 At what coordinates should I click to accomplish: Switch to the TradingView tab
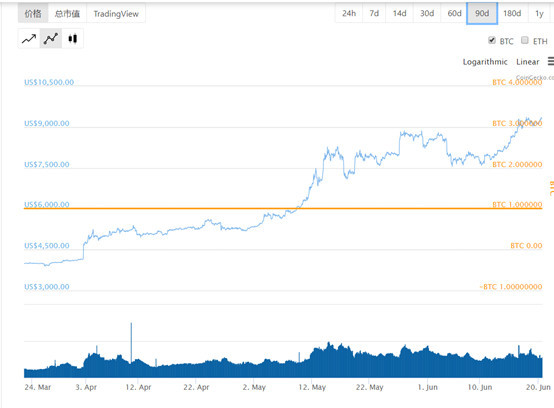[116, 13]
